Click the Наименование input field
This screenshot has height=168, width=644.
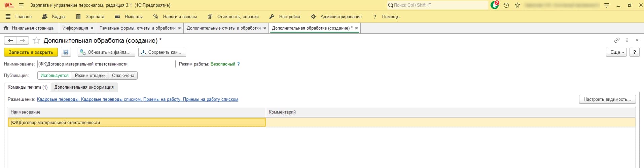point(106,64)
